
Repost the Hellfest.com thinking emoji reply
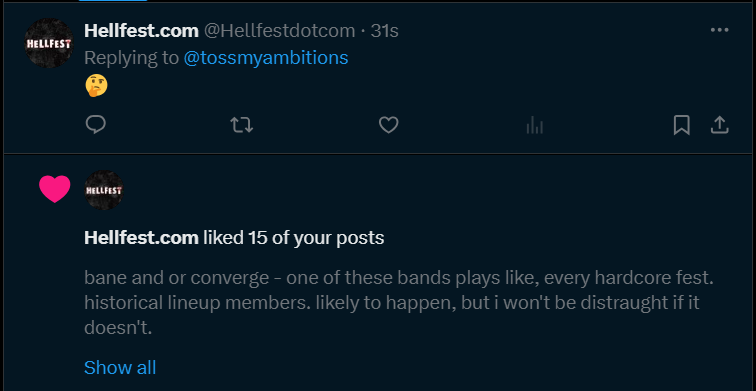pyautogui.click(x=242, y=125)
